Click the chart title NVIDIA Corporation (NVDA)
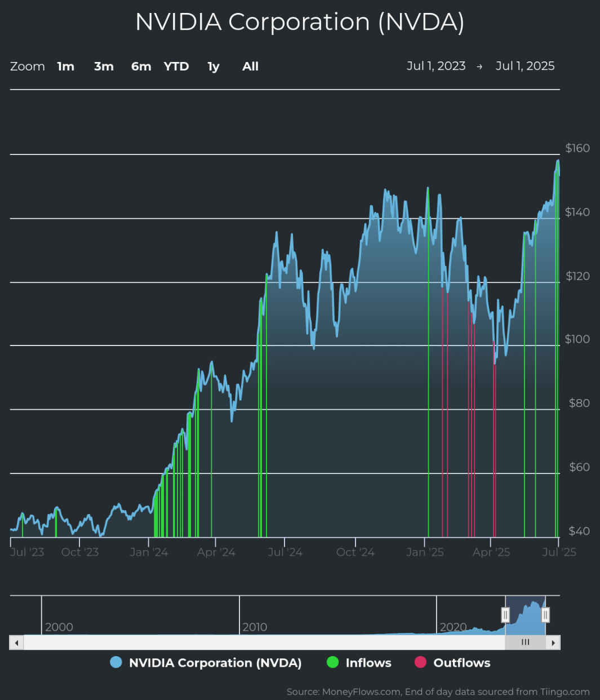This screenshot has width=600, height=700. click(300, 22)
